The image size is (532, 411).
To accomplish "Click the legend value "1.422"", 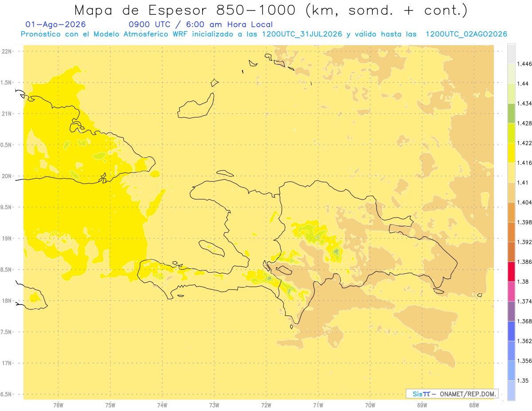I will [524, 143].
